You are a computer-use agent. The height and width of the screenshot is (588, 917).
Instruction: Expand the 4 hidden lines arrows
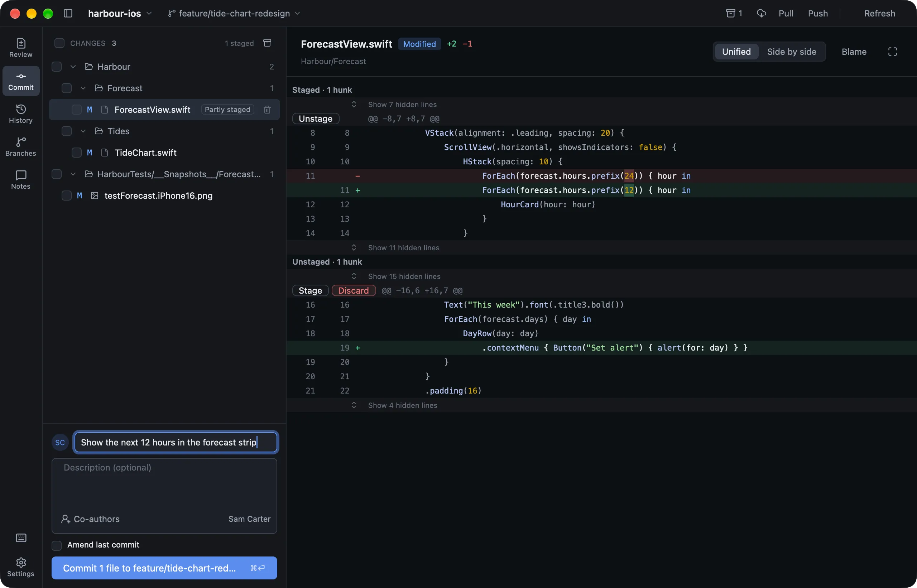[x=354, y=405]
